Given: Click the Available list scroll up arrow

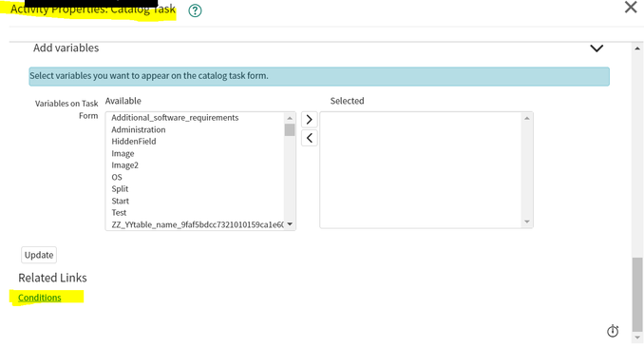Looking at the screenshot, I should pyautogui.click(x=290, y=118).
